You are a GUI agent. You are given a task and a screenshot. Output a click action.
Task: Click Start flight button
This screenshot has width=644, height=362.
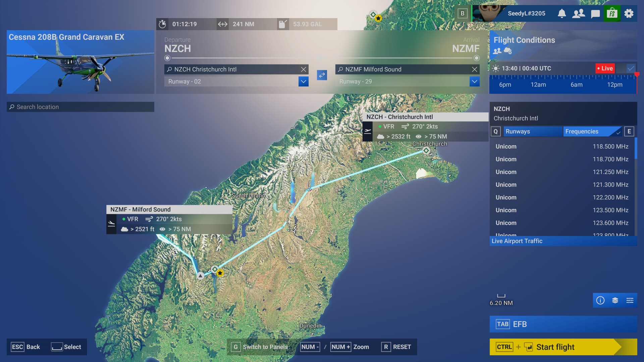coord(563,347)
